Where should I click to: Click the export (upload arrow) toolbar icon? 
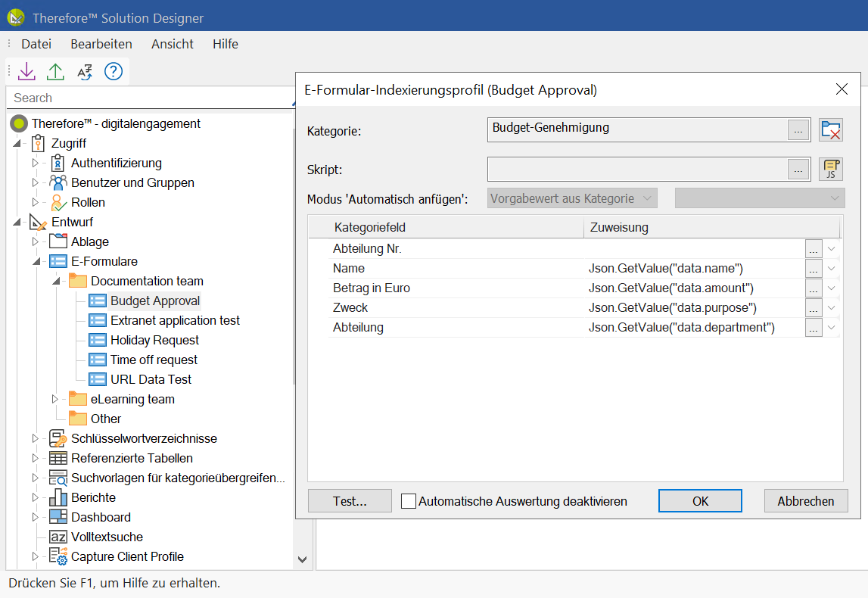pos(55,71)
